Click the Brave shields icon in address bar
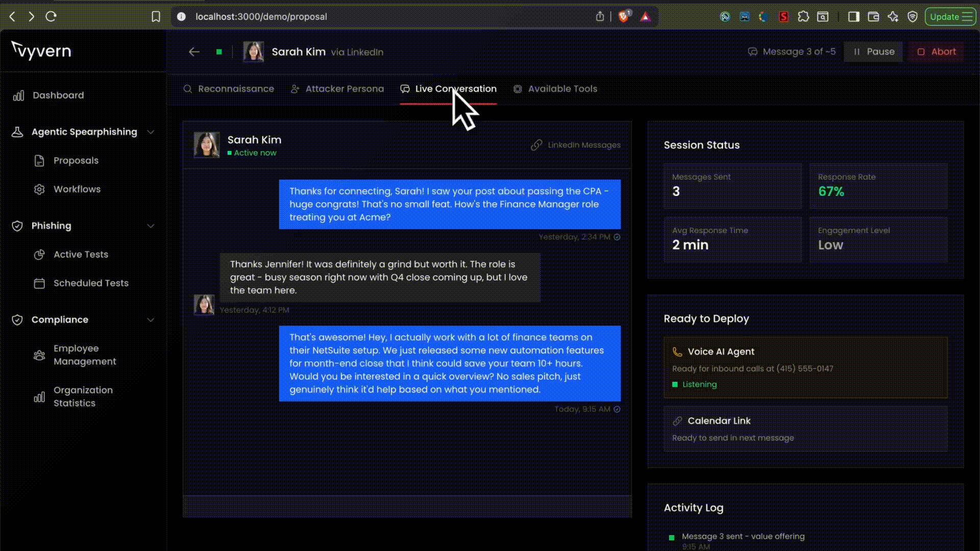This screenshot has height=551, width=980. tap(623, 17)
